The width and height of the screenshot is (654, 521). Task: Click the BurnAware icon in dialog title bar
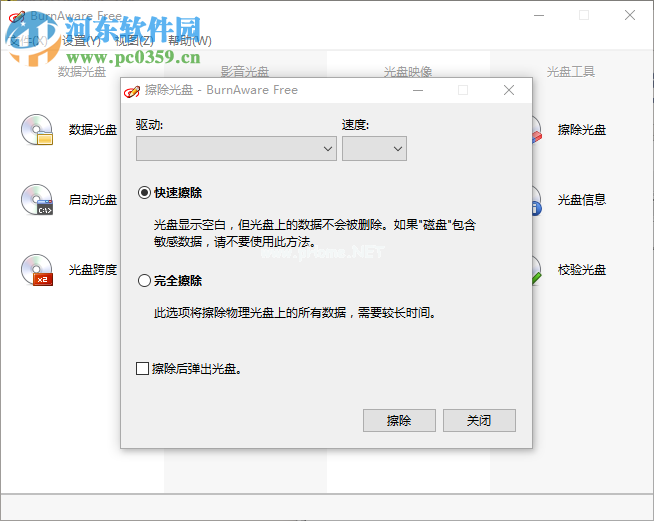click(x=132, y=90)
